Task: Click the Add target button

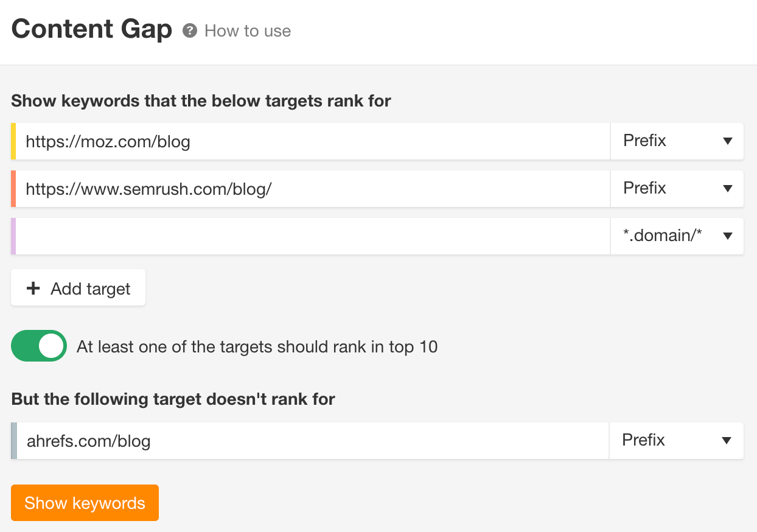Action: click(78, 288)
